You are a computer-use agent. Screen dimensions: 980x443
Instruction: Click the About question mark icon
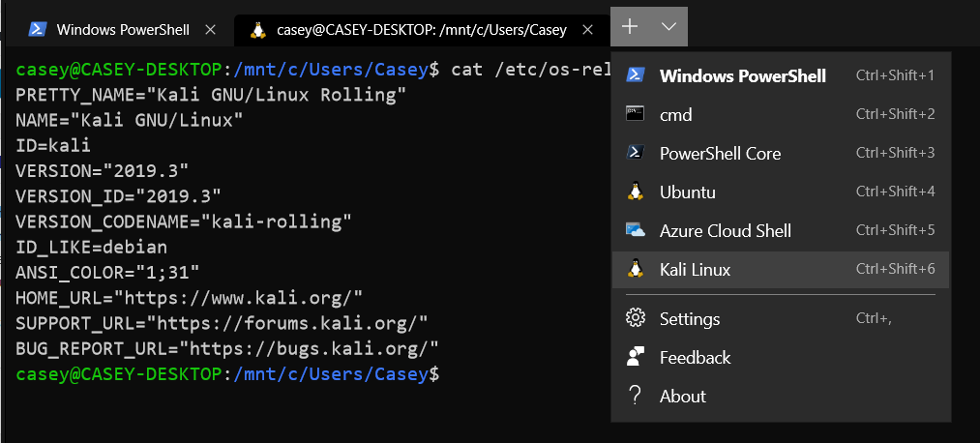click(x=636, y=396)
